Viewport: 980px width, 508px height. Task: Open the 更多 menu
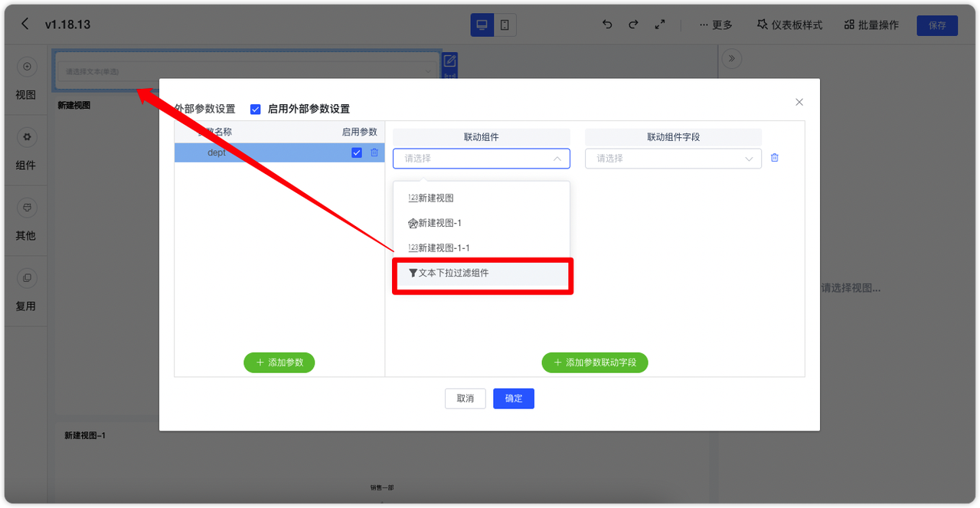click(716, 25)
